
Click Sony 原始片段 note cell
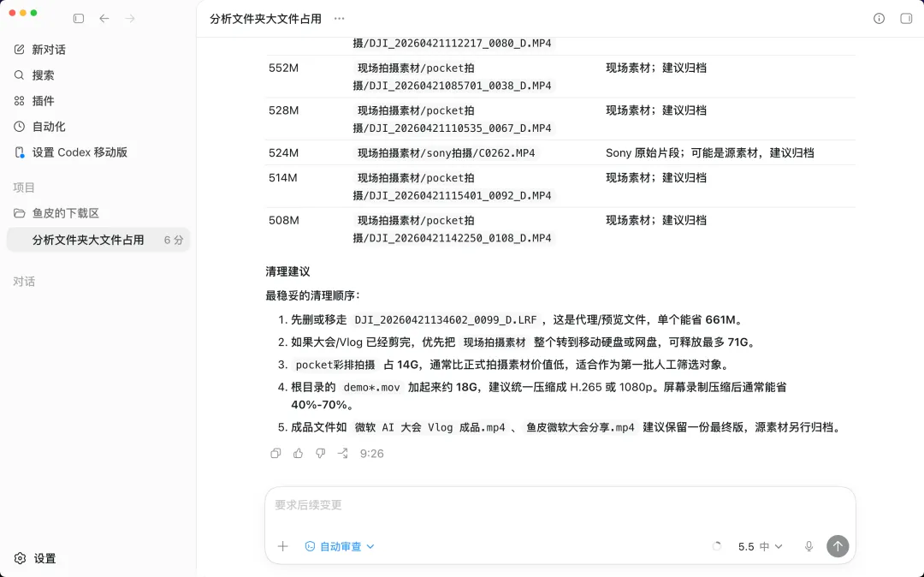pos(709,152)
